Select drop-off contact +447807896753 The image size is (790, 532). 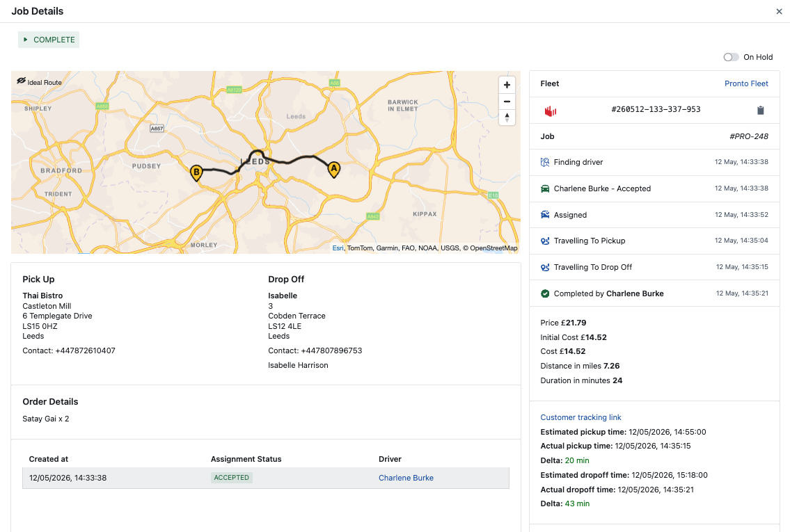(331, 350)
